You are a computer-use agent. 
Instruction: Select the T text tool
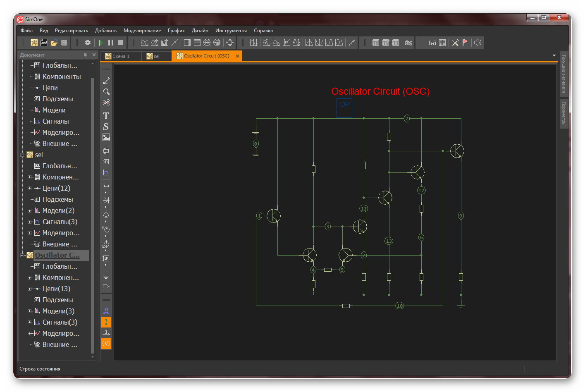tap(106, 116)
